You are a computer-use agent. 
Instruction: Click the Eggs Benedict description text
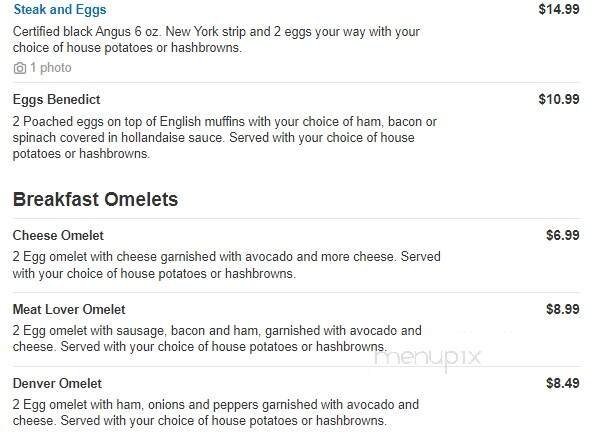point(225,138)
